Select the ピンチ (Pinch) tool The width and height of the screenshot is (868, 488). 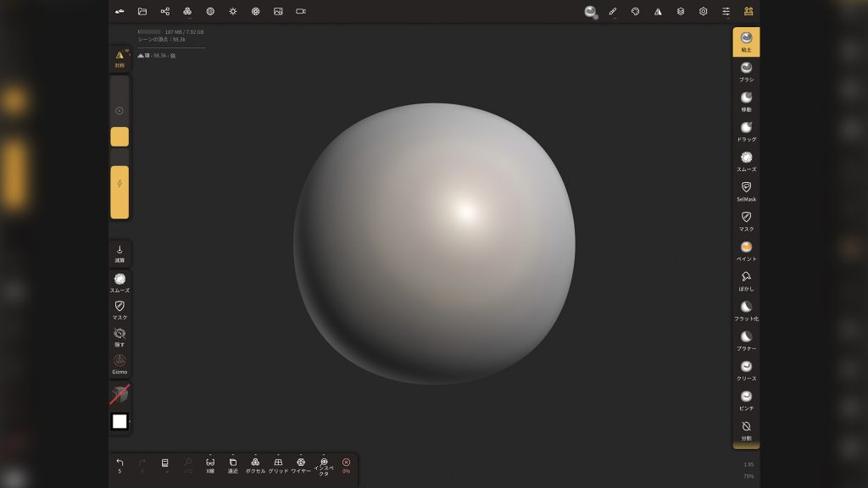click(x=746, y=399)
